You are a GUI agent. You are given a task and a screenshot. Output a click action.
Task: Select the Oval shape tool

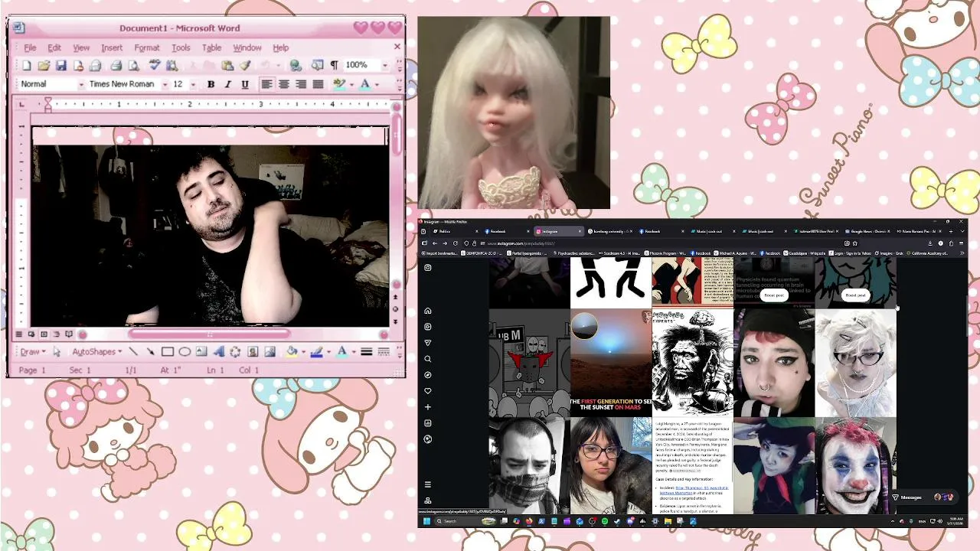185,352
